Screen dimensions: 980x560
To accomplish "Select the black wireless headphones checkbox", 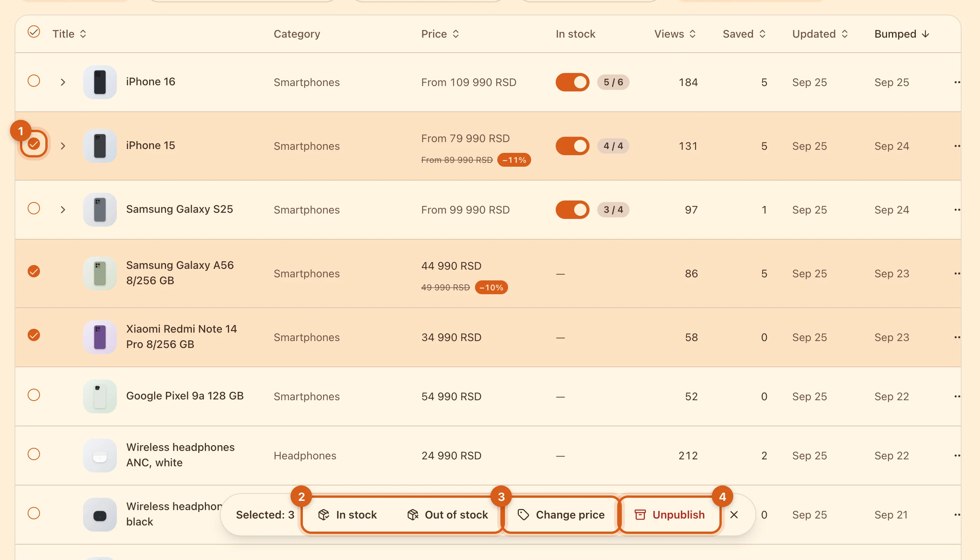I will click(34, 514).
